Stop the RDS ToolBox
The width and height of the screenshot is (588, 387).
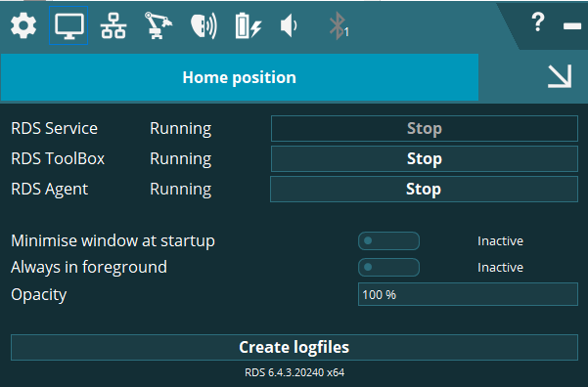tap(425, 159)
